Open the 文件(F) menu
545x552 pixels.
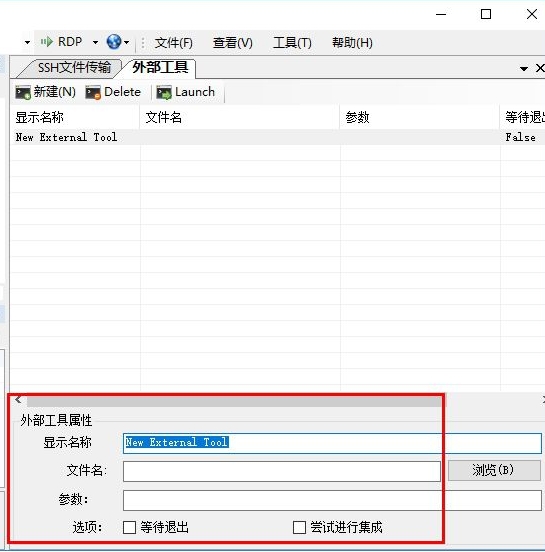point(174,43)
